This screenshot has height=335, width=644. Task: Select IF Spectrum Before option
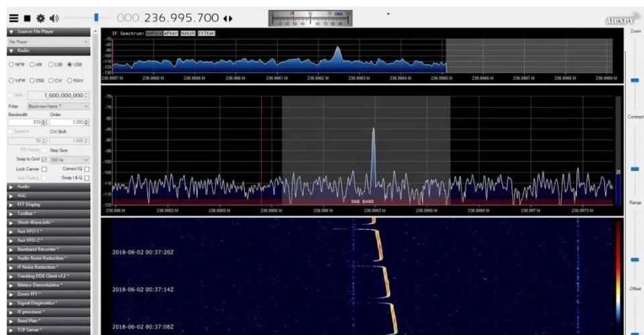154,33
